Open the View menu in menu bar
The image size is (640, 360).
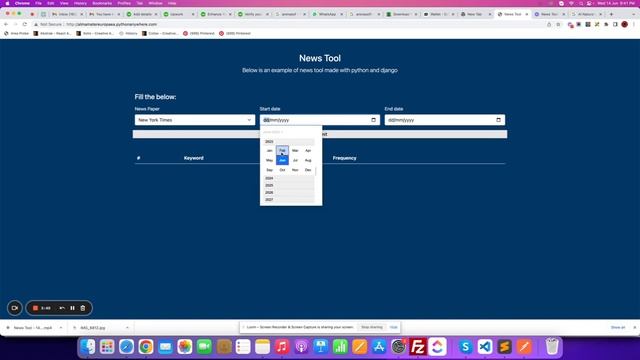[64, 3]
